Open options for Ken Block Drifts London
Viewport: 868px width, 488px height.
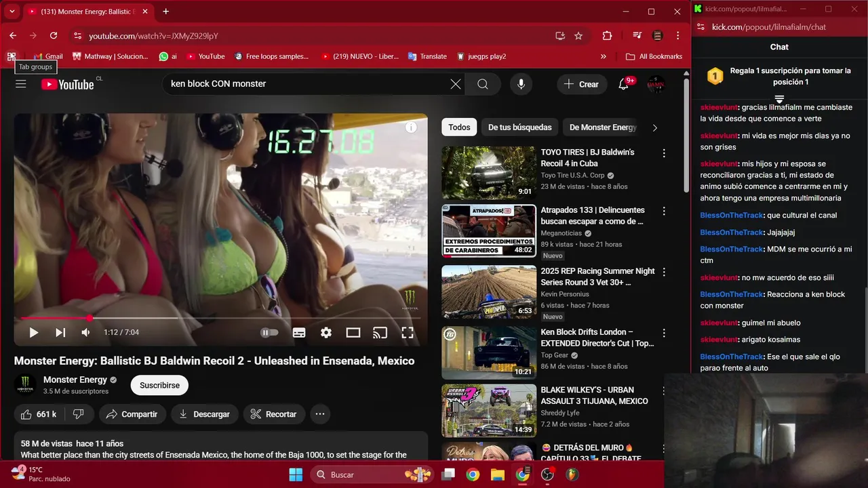pyautogui.click(x=664, y=333)
